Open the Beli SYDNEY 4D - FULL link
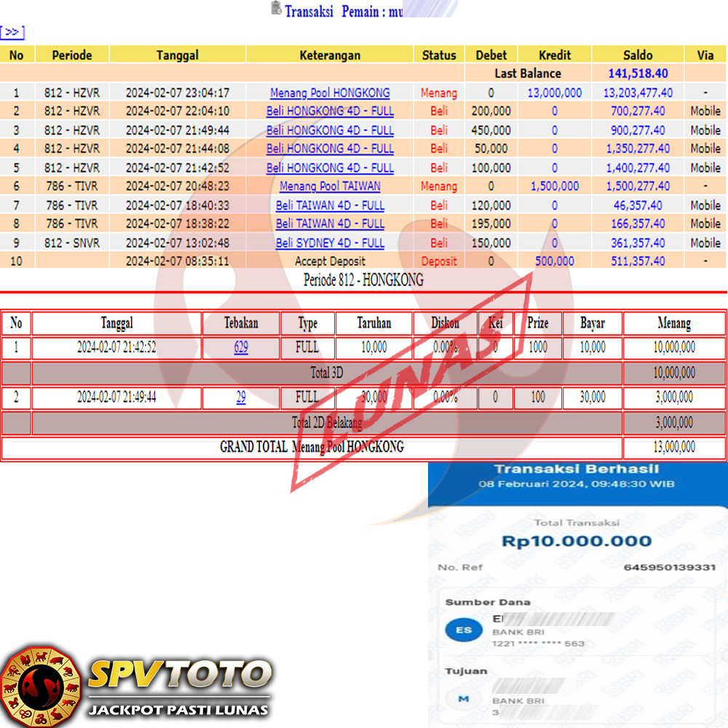 coord(330,243)
